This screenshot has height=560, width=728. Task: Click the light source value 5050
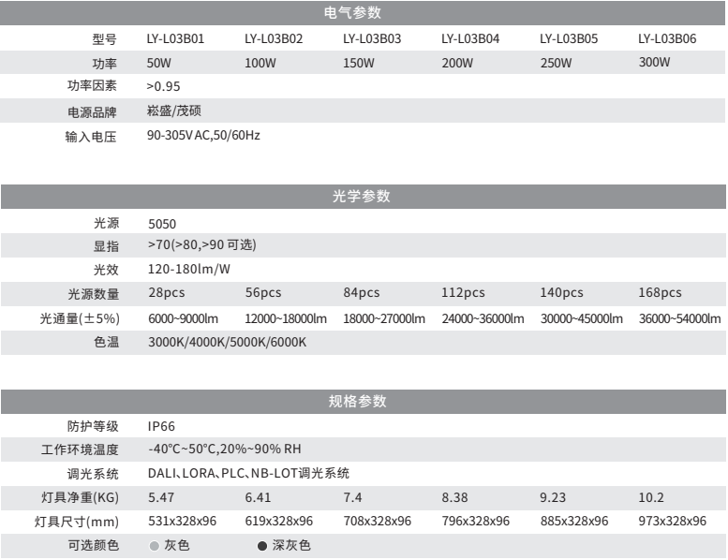(162, 224)
